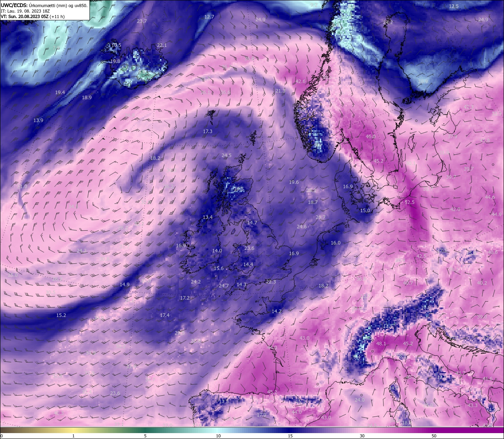Click the 24.0 value in the Mediterranean

tap(359, 400)
